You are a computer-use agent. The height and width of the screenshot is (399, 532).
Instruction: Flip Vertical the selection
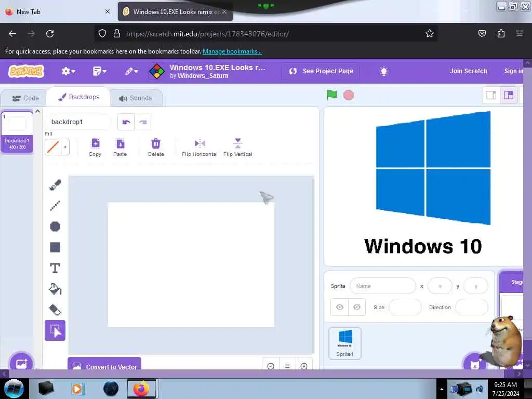coord(238,147)
